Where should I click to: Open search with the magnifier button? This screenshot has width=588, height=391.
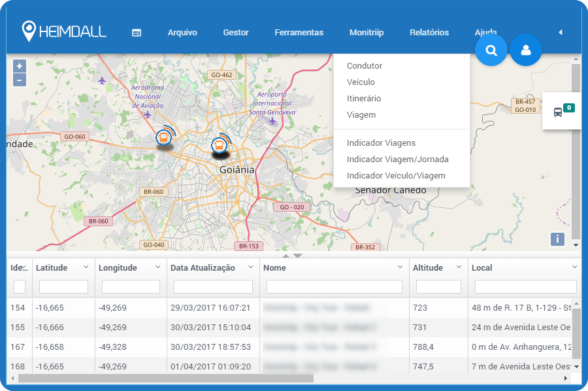pos(491,50)
